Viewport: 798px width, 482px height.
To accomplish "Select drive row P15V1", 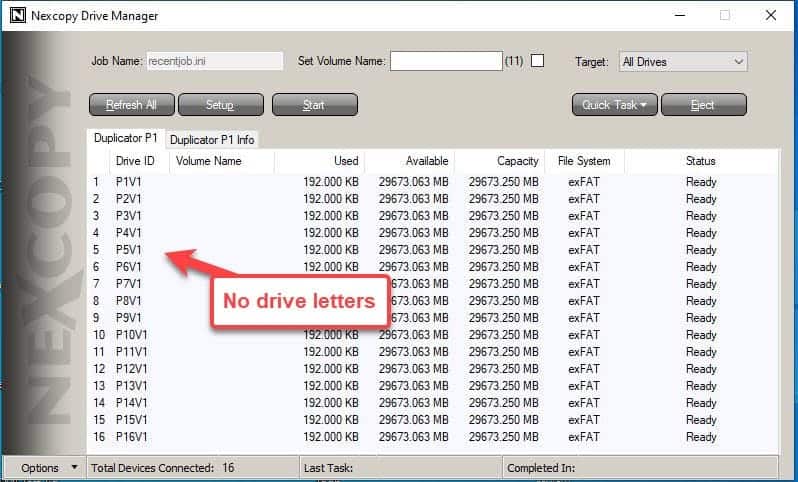I will 433,420.
